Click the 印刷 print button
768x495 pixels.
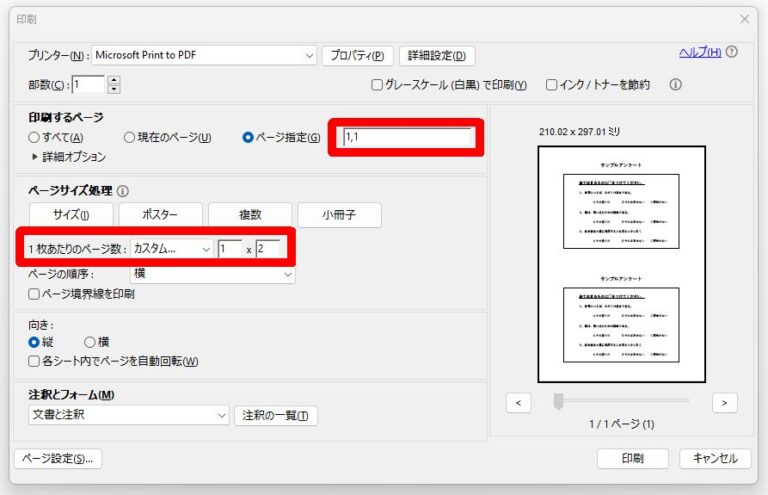632,458
